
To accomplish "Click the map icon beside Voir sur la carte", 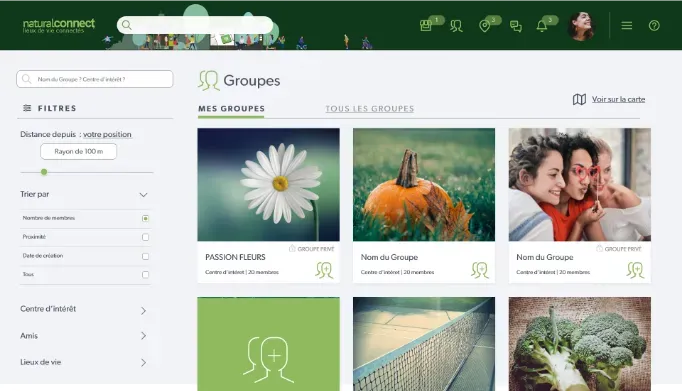I will tap(579, 100).
